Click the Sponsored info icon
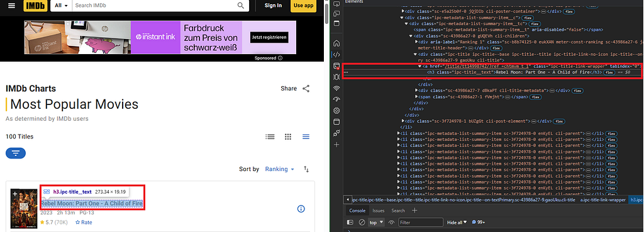The image size is (644, 232). pos(280,58)
